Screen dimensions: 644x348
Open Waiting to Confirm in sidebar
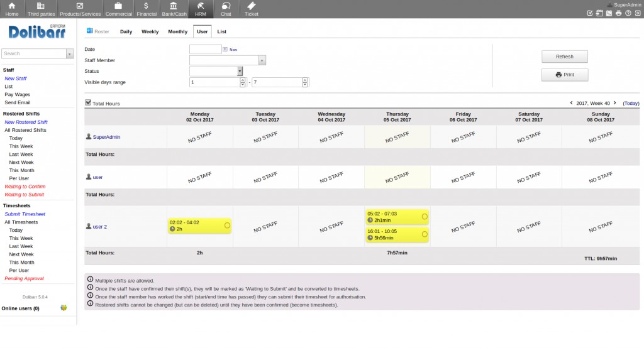click(x=25, y=187)
